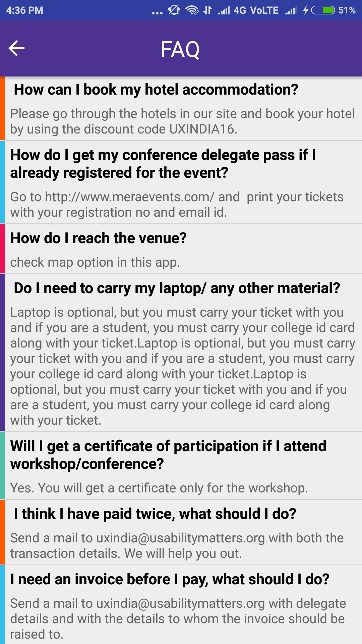Viewport: 362px width, 644px height.
Task: Open the 'How do I reach the venue?' question
Action: click(x=98, y=238)
